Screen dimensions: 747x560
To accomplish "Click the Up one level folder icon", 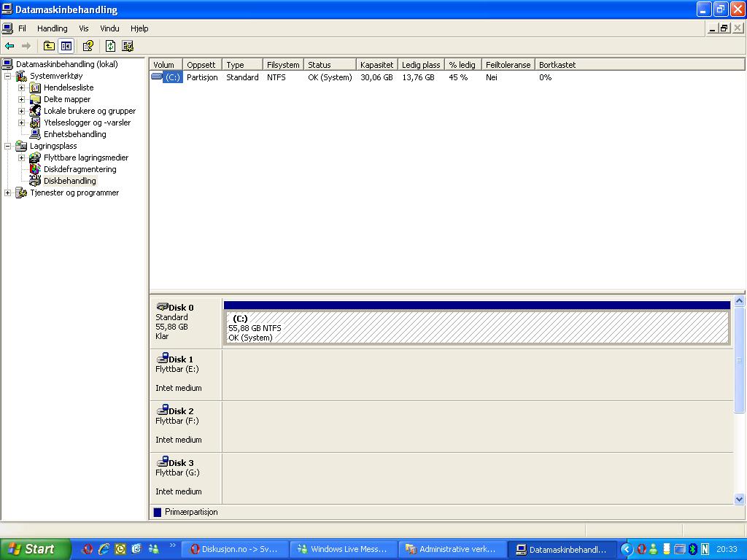I will click(49, 46).
